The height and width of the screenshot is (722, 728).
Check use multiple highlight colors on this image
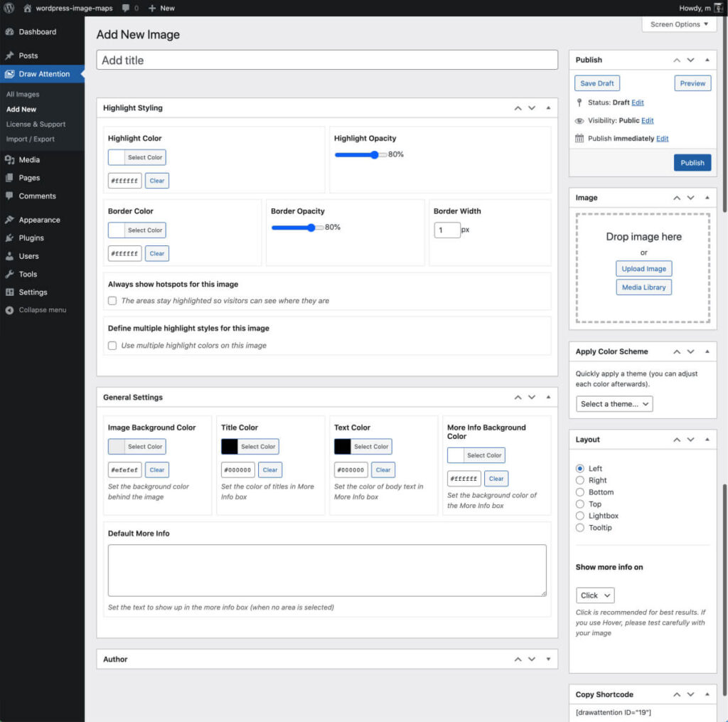[112, 345]
